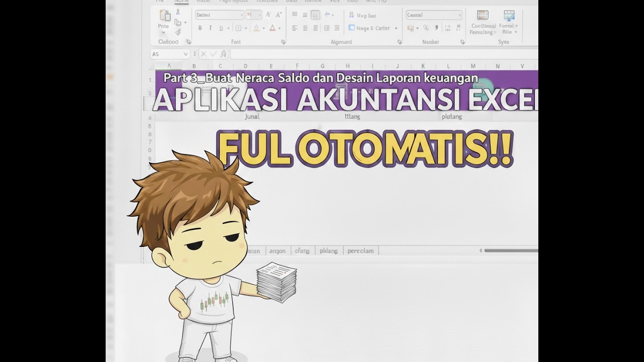Screen dimensions: 644x362
Task: Open the Number group dialog launcher
Action: click(x=463, y=42)
